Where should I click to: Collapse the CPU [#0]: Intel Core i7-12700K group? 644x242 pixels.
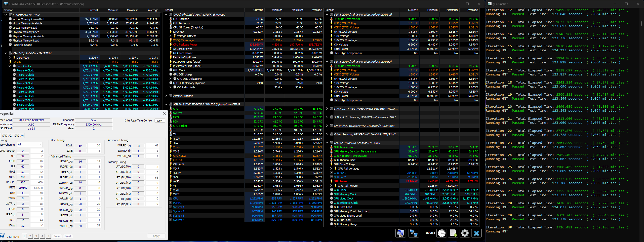[x=6, y=53]
